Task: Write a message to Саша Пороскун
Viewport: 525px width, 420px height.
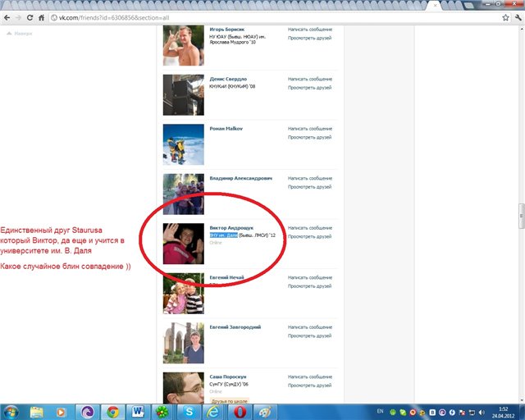Action: tap(310, 377)
